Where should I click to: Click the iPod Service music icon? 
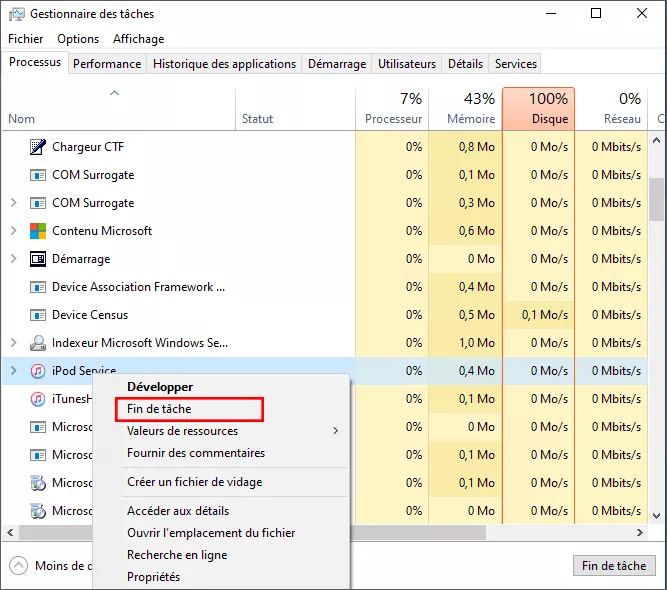click(x=38, y=371)
